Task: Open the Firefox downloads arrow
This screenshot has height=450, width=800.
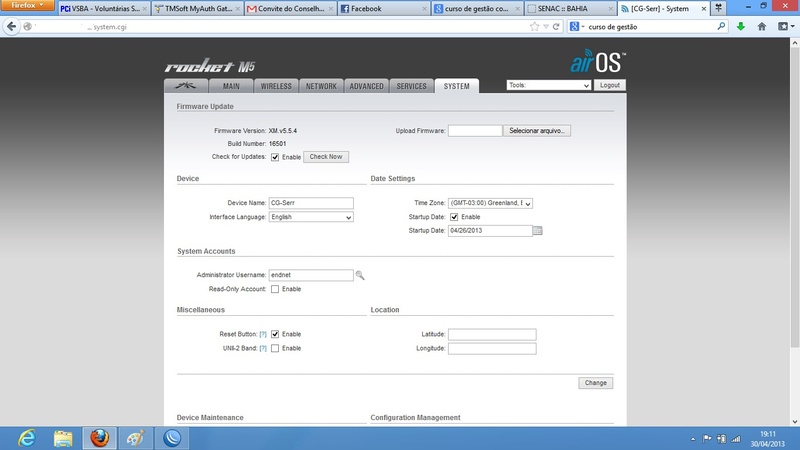Action: 741,27
